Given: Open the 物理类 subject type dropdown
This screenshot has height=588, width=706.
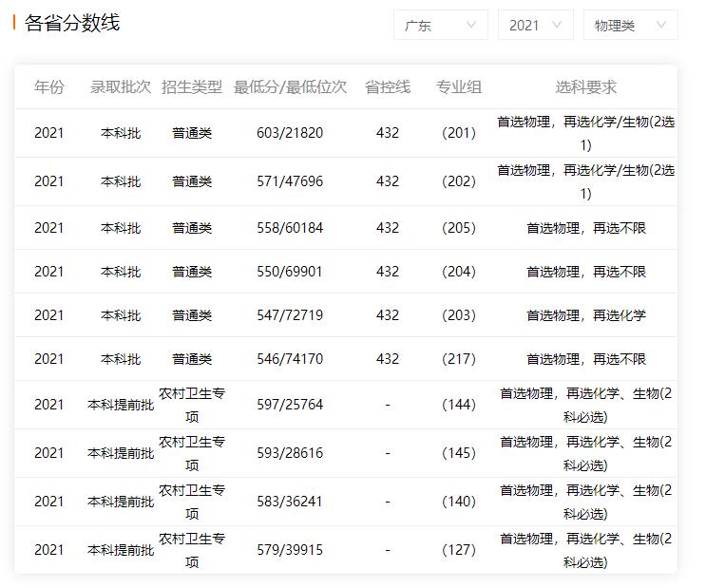Looking at the screenshot, I should pos(629,26).
